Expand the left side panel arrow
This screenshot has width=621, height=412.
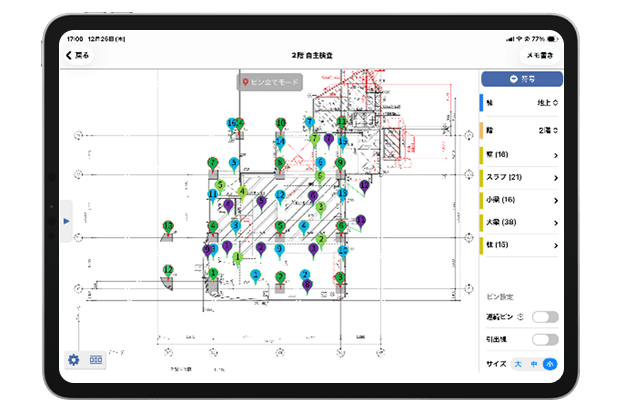66,220
